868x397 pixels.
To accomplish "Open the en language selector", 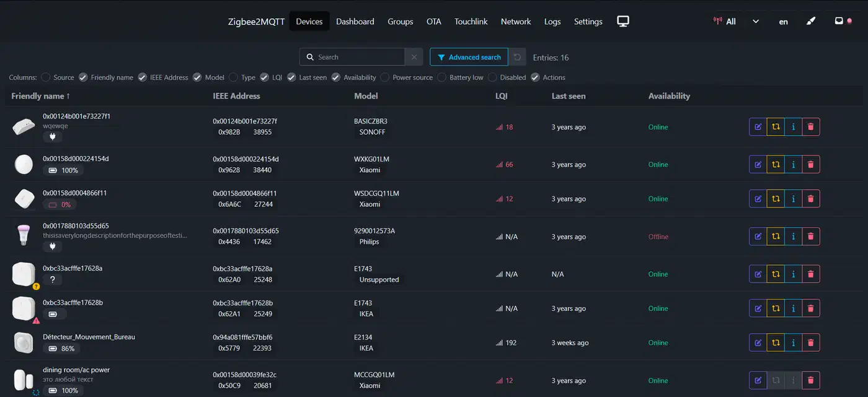I will click(x=784, y=21).
